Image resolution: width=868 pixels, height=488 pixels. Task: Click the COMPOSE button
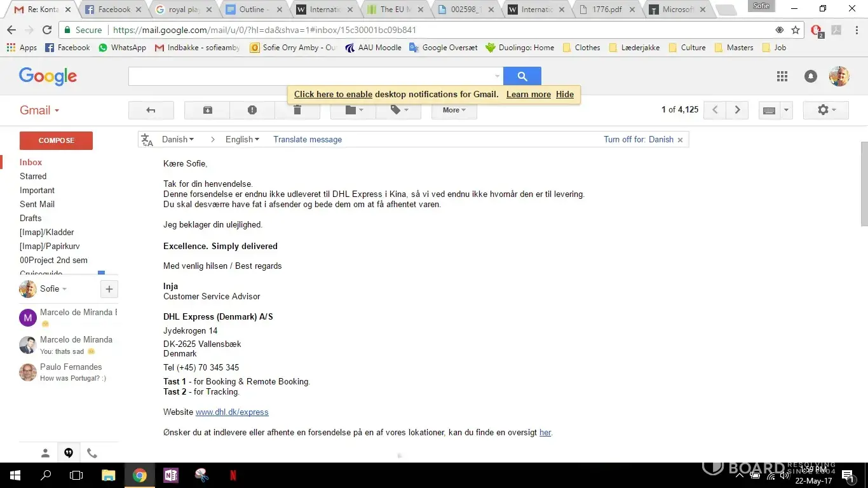point(56,140)
